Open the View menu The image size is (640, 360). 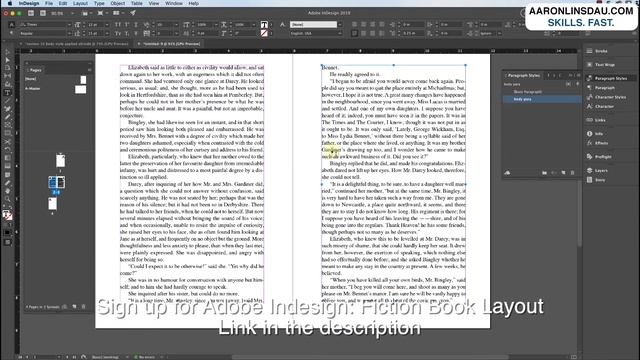coord(154,3)
